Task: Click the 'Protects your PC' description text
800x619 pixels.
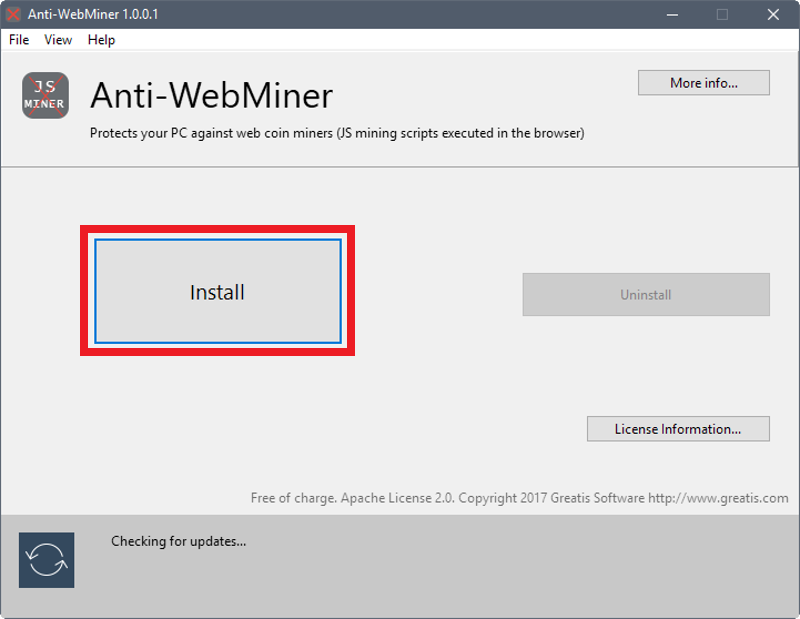Action: click(x=337, y=133)
